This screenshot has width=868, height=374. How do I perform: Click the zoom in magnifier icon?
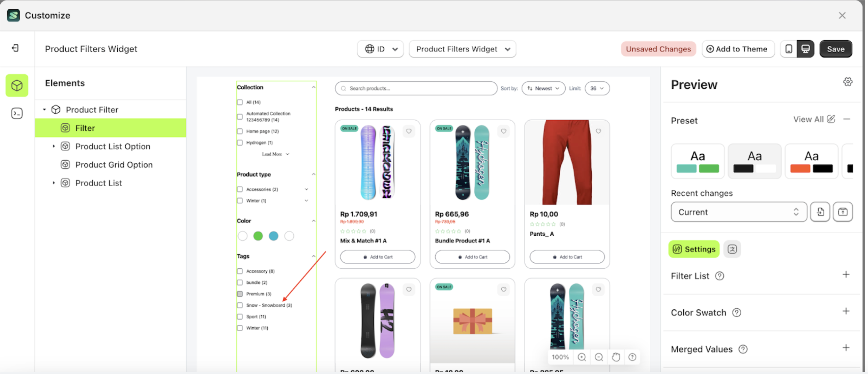click(x=582, y=357)
